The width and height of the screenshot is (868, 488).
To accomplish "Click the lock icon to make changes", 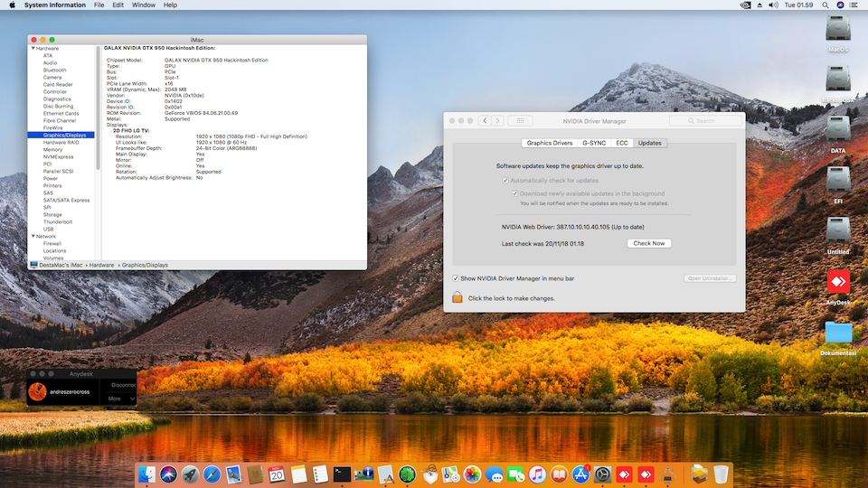I will (458, 297).
